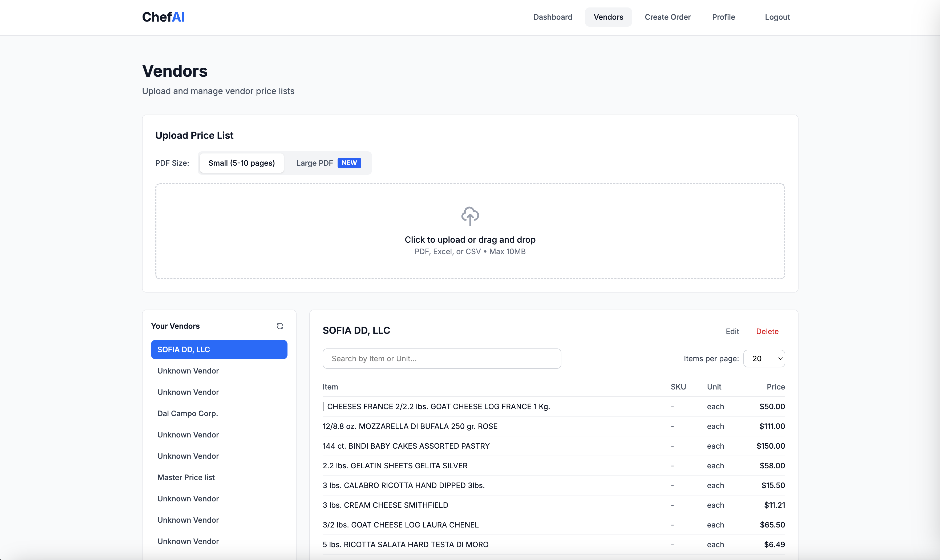Screen dimensions: 940x560
Task: Focus the Search by Item or Unit field
Action: pyautogui.click(x=441, y=359)
